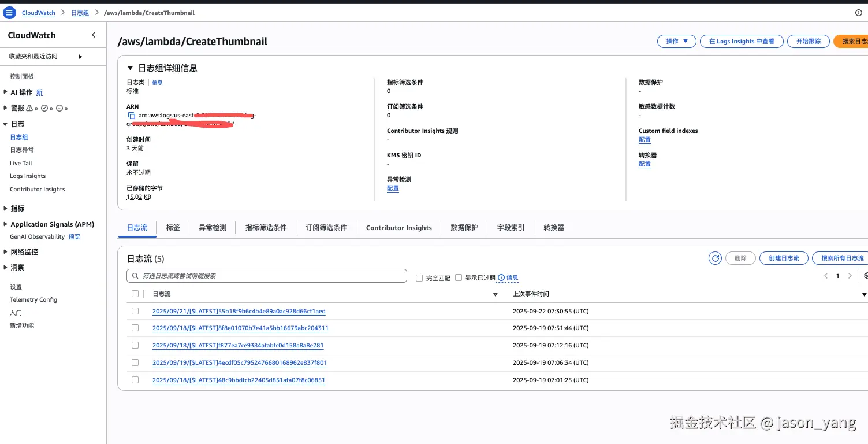Collapse the CloudWatch sidebar with the arrow icon
This screenshot has height=444, width=868.
pyautogui.click(x=94, y=35)
